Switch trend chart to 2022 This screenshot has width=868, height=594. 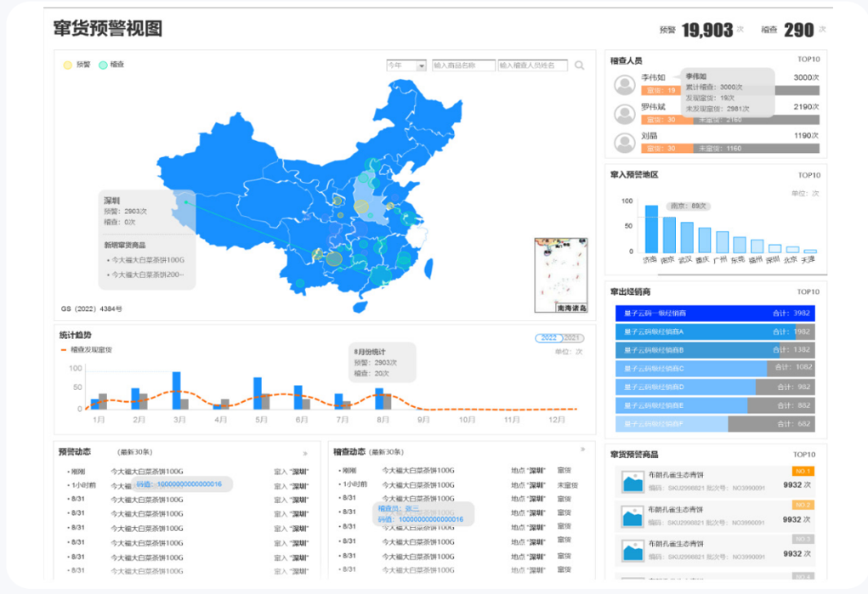548,338
